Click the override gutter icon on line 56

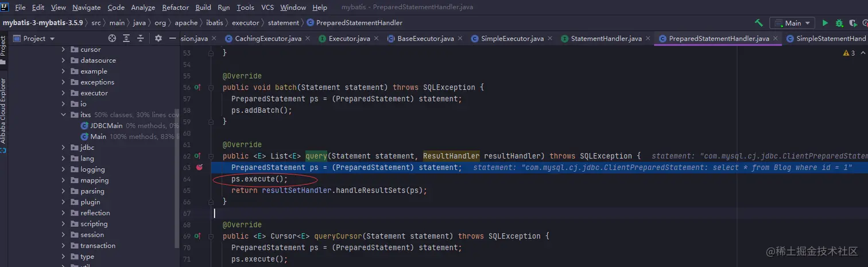point(197,87)
